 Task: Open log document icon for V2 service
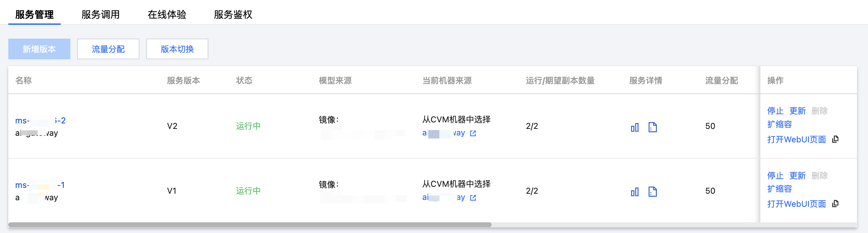coord(652,127)
